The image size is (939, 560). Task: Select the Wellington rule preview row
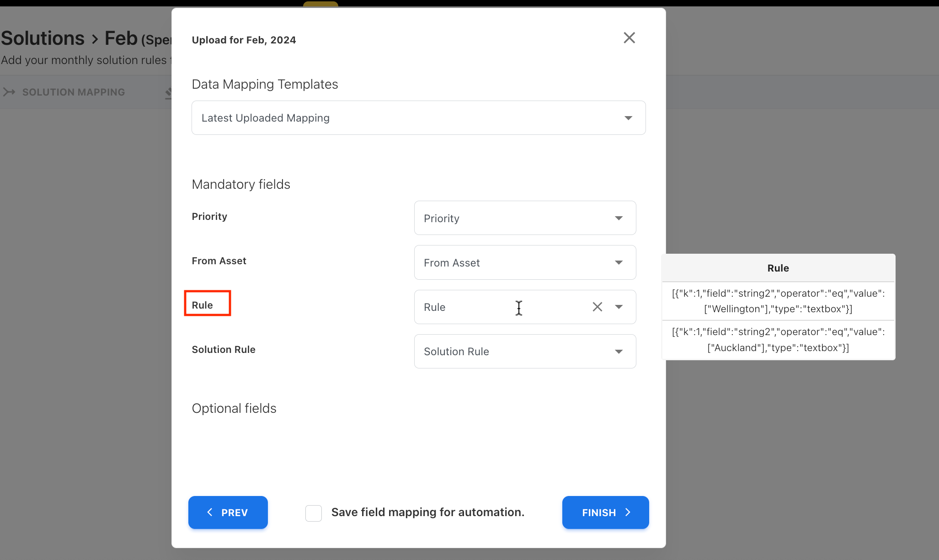pos(778,301)
